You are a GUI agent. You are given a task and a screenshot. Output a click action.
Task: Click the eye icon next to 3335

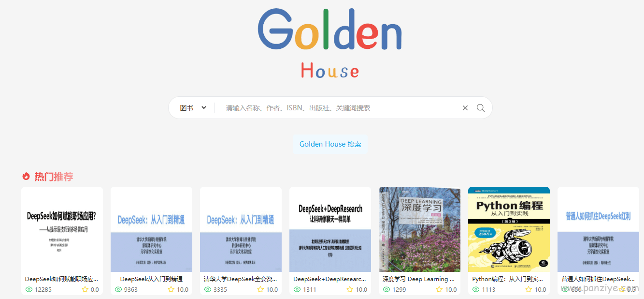(208, 290)
